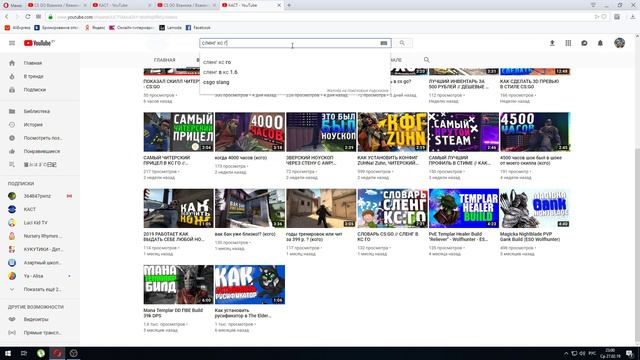Open 'СЛОВАРЬ СЛЕНГ КС:ГО' video thumbnail
The width and height of the screenshot is (640, 360).
tap(393, 208)
